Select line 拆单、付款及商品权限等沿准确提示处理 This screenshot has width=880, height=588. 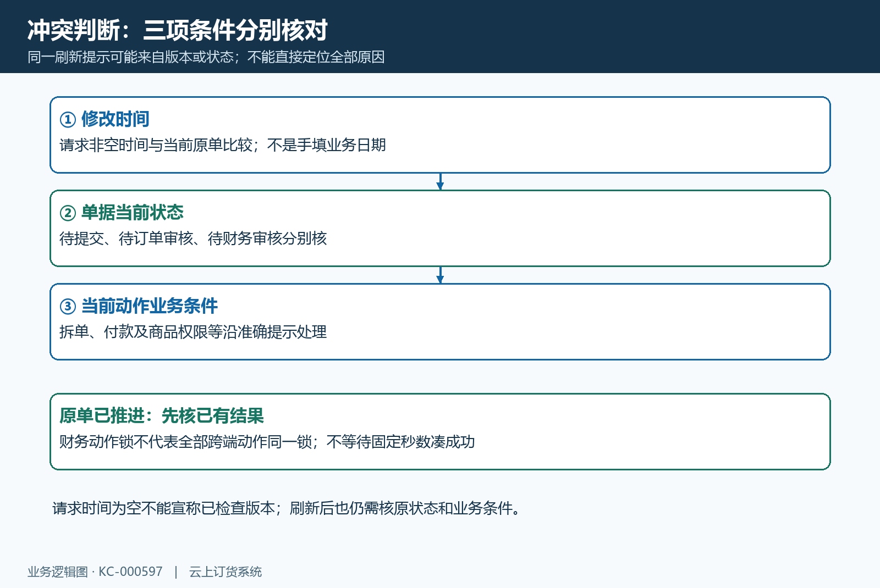coord(193,332)
